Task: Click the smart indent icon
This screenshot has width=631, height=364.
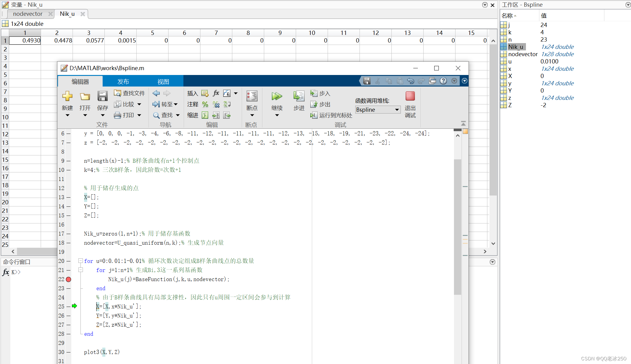Action: point(205,115)
